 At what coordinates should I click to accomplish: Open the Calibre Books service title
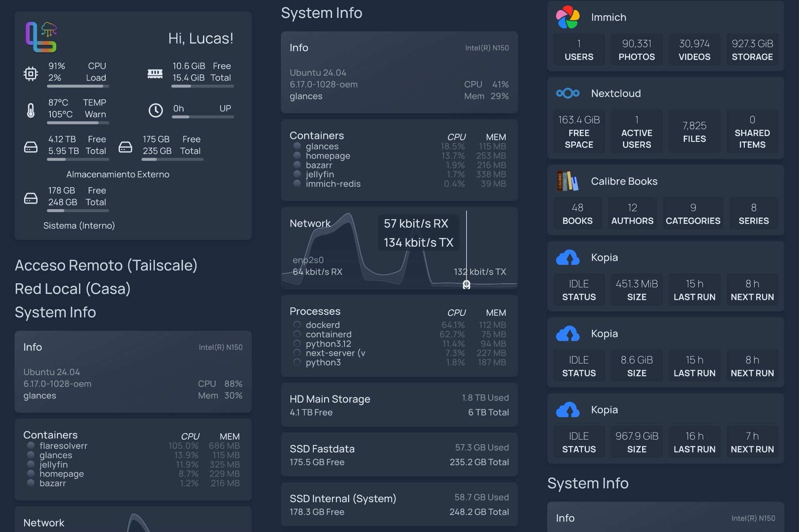coord(624,181)
